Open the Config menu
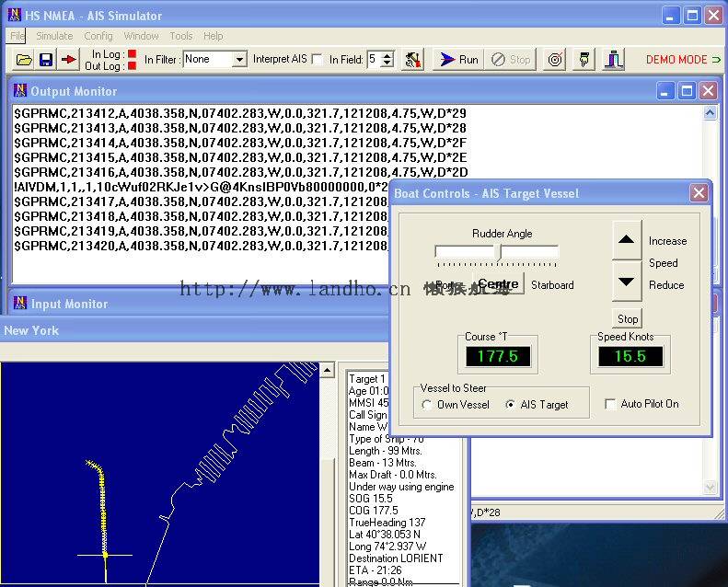Image resolution: width=728 pixels, height=587 pixels. pyautogui.click(x=98, y=36)
